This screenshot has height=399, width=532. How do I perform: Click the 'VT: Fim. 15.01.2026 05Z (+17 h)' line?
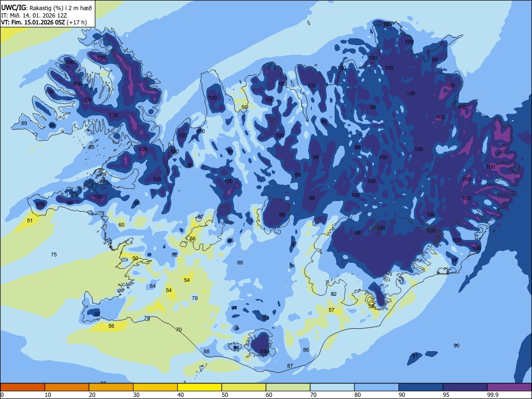[x=44, y=22]
